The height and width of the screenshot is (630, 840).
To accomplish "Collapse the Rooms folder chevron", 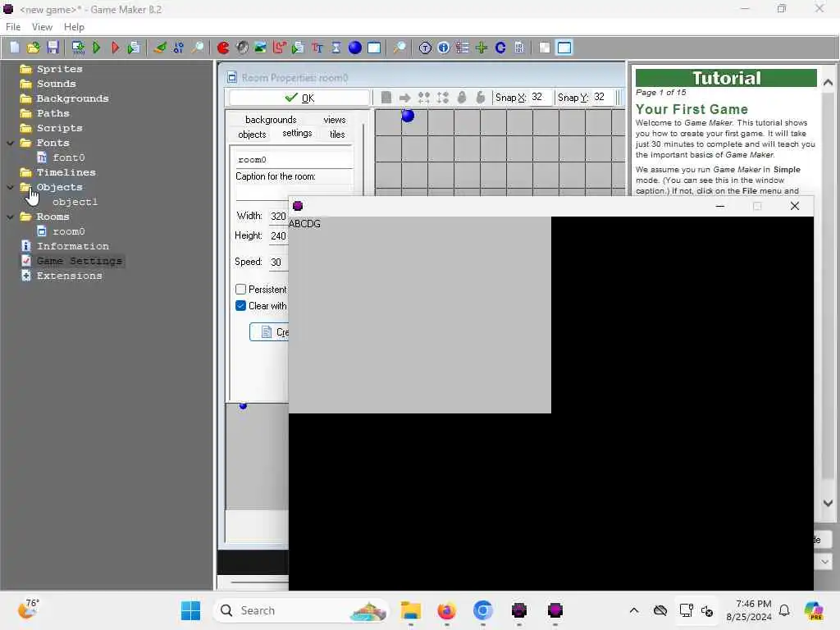I will click(10, 217).
